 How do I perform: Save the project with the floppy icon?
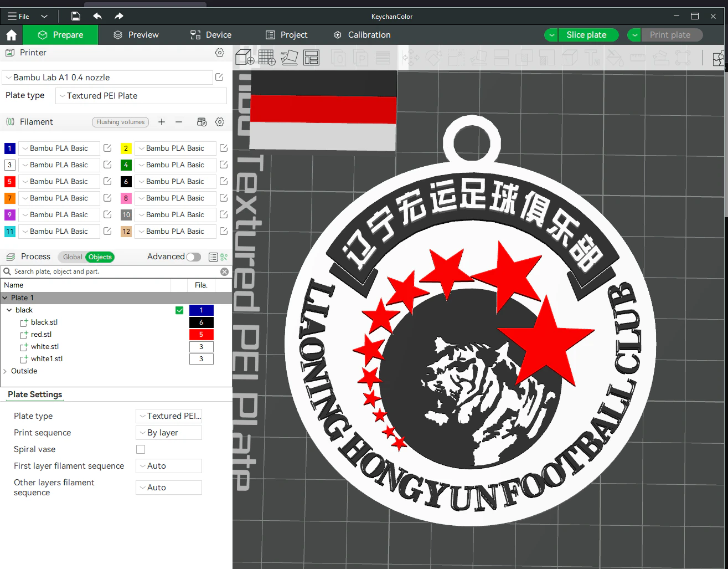pyautogui.click(x=76, y=16)
